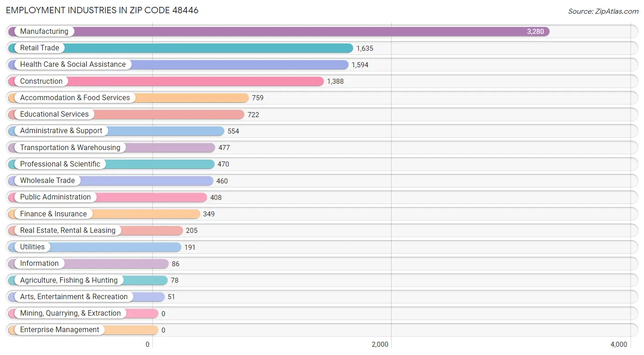Click the Manufacturing bar label
Image resolution: width=644 pixels, height=355 pixels.
44,32
